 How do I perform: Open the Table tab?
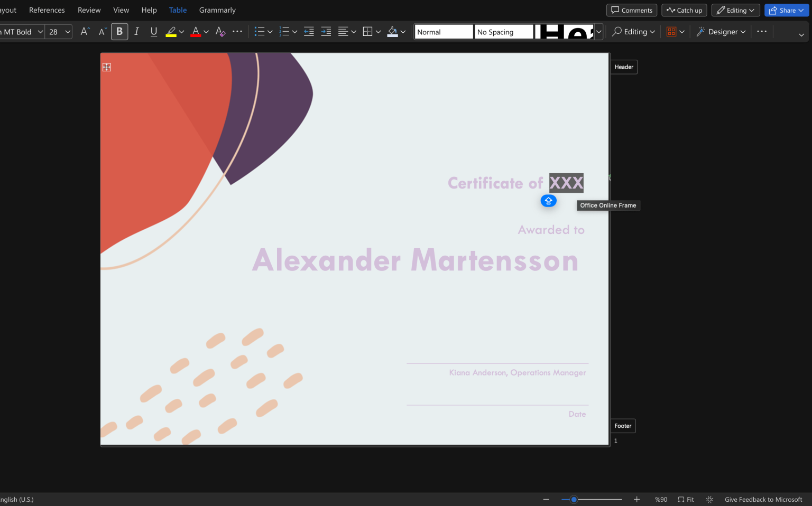pos(178,10)
